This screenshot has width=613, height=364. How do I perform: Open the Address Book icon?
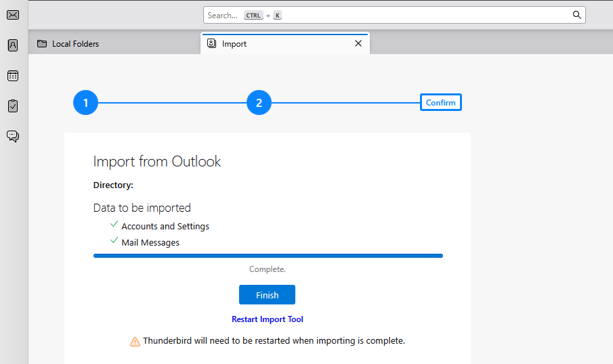pyautogui.click(x=13, y=45)
